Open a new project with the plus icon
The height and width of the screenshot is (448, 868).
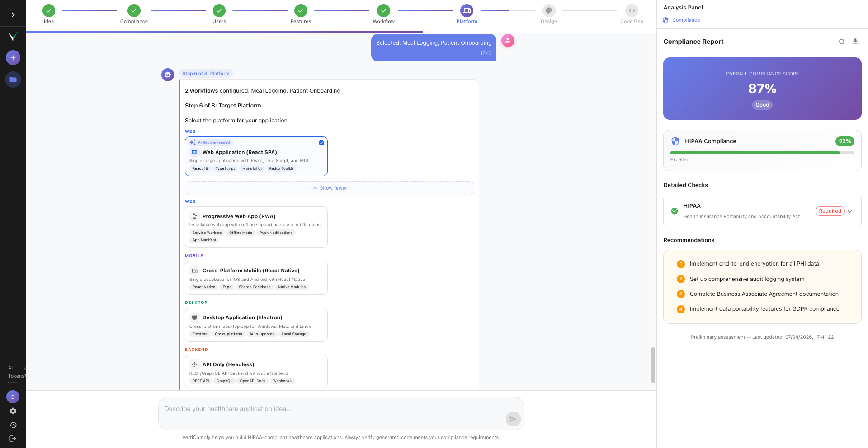coord(13,57)
